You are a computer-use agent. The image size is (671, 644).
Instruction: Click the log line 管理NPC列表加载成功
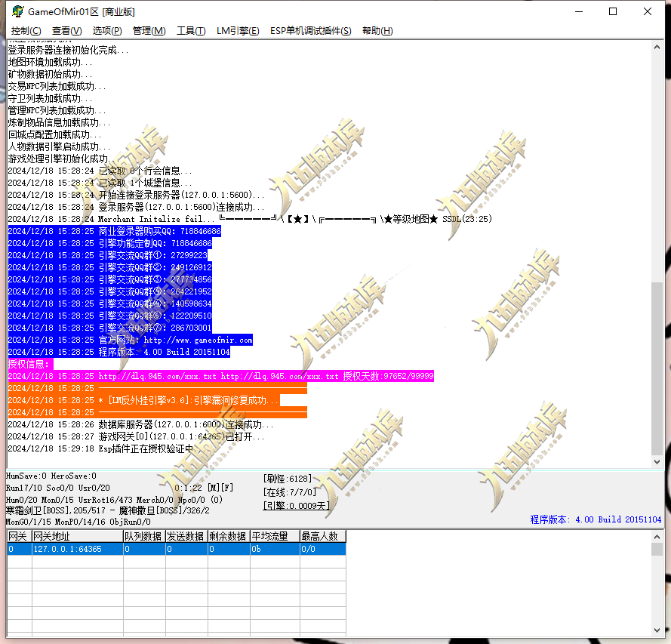57,110
